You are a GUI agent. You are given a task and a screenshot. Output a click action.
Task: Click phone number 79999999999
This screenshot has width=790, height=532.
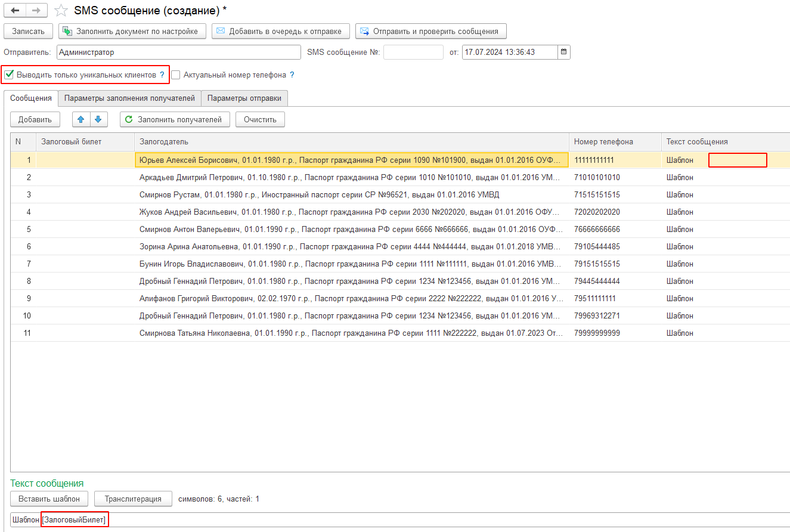[x=597, y=333]
